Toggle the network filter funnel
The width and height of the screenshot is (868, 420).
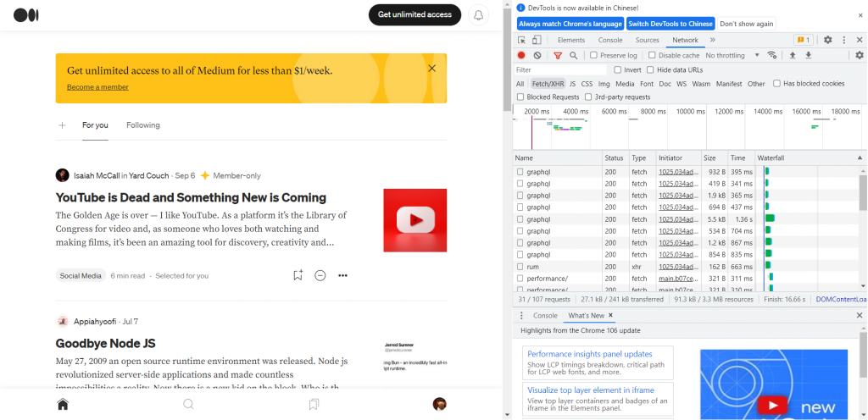(558, 55)
